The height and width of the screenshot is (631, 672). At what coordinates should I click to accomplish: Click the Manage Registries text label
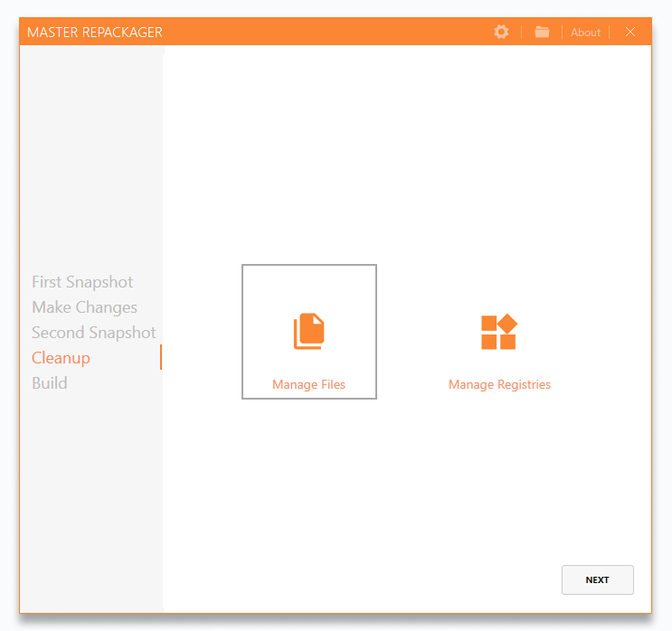pyautogui.click(x=499, y=385)
